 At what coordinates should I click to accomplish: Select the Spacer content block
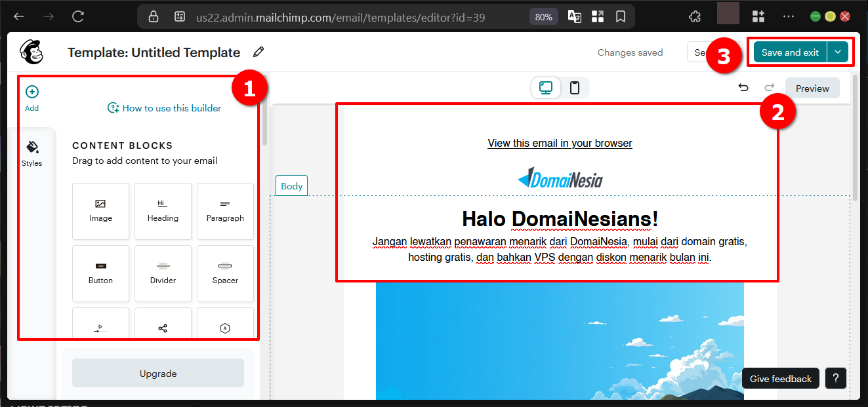[x=225, y=273]
